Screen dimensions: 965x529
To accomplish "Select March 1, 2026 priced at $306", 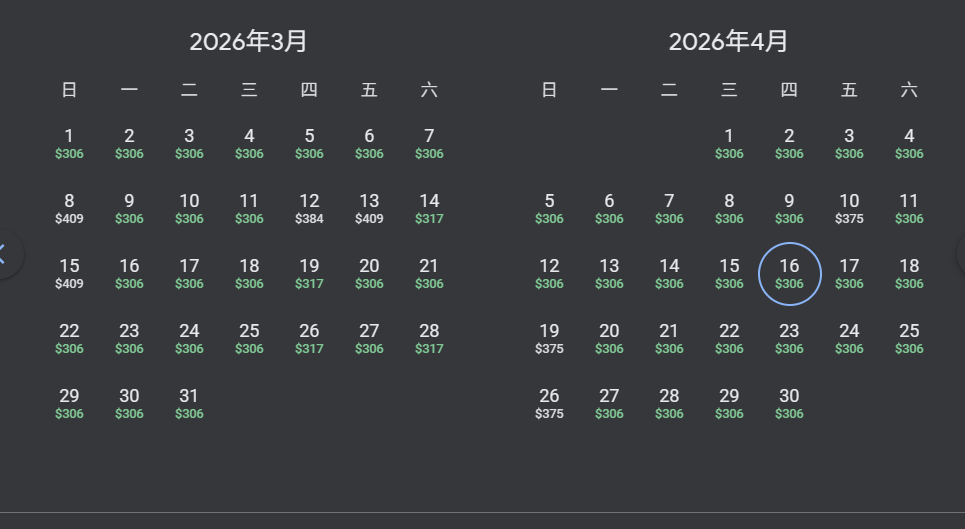I will (69, 143).
